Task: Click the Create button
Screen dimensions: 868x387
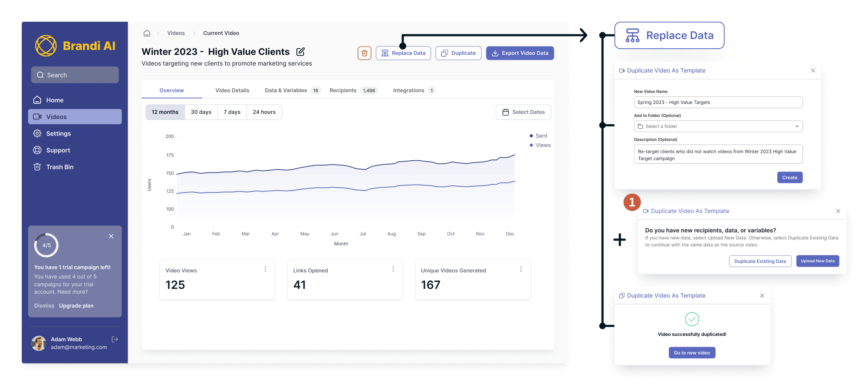Action: [790, 177]
